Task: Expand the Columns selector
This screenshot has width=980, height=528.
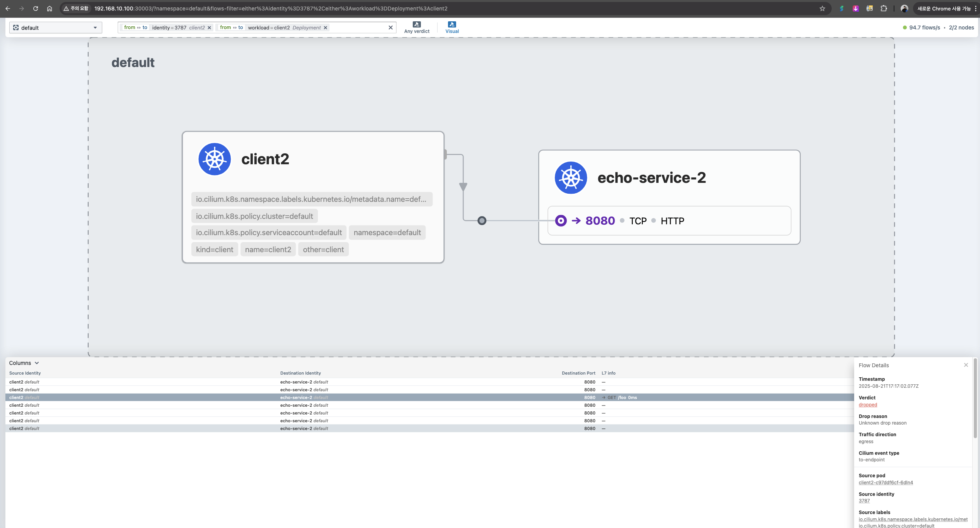Action: coord(24,363)
